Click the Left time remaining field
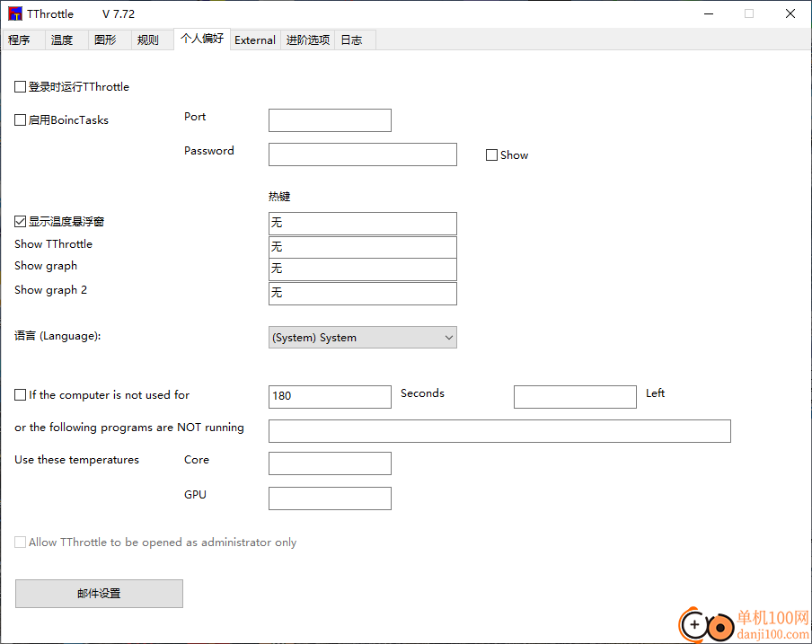Viewport: 812px width, 644px height. click(575, 396)
